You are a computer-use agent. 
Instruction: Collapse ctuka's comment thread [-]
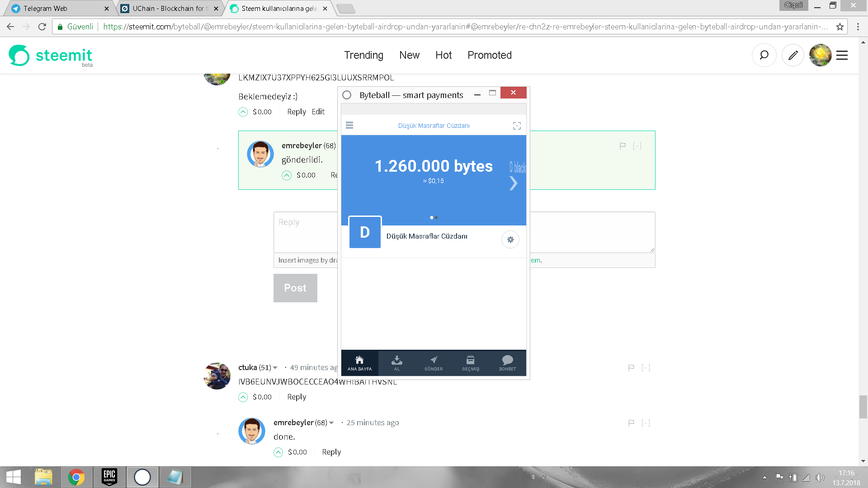pos(646,368)
